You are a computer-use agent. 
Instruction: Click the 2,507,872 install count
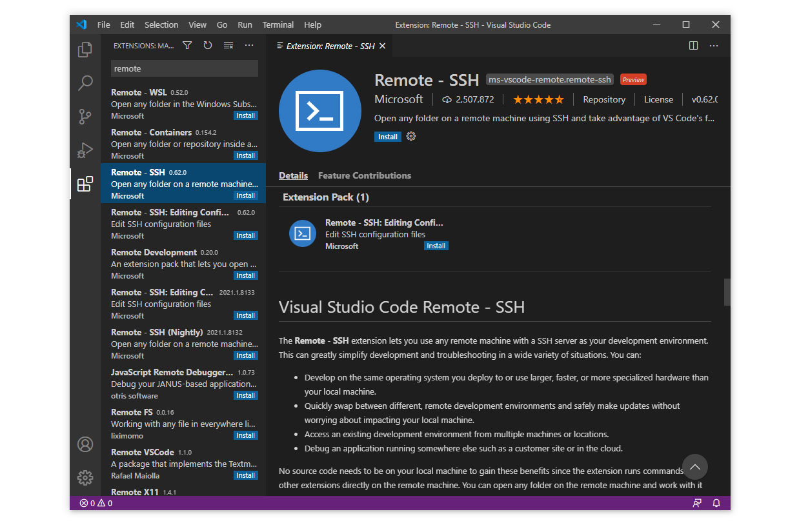tap(468, 99)
